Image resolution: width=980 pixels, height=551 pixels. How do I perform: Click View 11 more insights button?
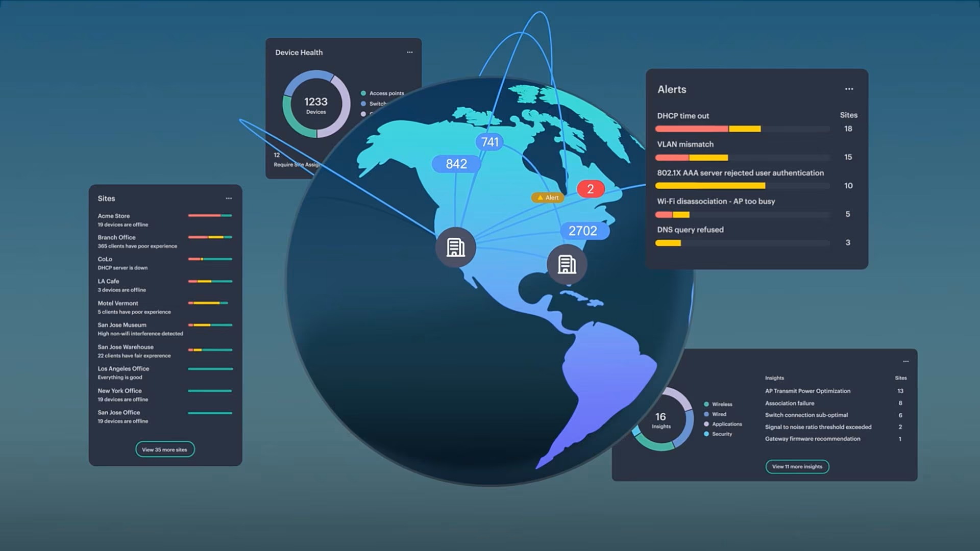pos(797,466)
